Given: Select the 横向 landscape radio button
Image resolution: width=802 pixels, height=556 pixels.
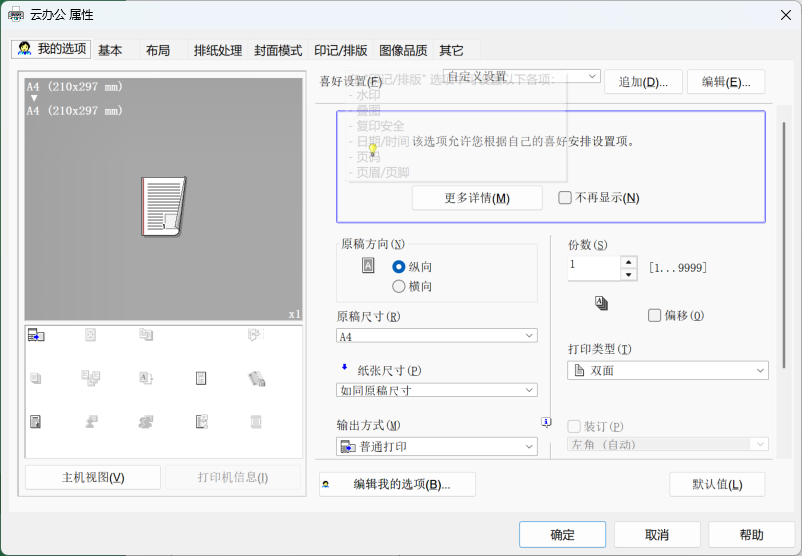Looking at the screenshot, I should pos(398,286).
